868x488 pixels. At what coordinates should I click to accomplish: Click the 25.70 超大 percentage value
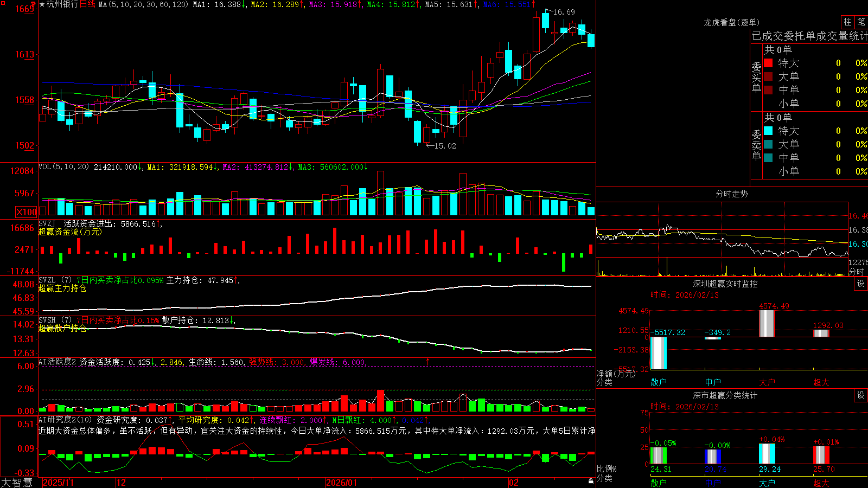tap(824, 469)
